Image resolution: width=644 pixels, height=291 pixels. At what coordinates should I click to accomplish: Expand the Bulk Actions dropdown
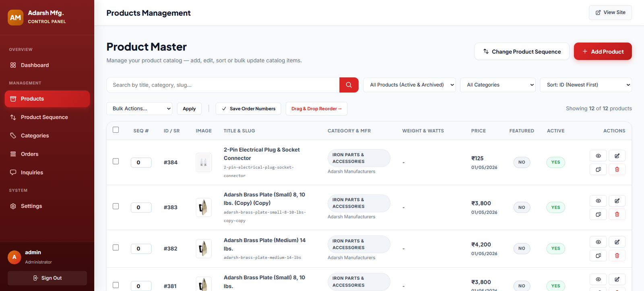click(139, 109)
